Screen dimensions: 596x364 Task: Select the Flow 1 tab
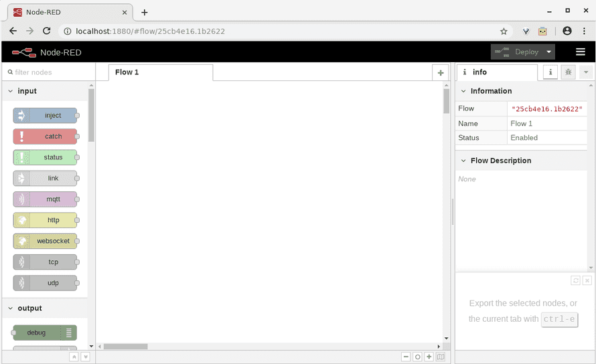tap(127, 72)
